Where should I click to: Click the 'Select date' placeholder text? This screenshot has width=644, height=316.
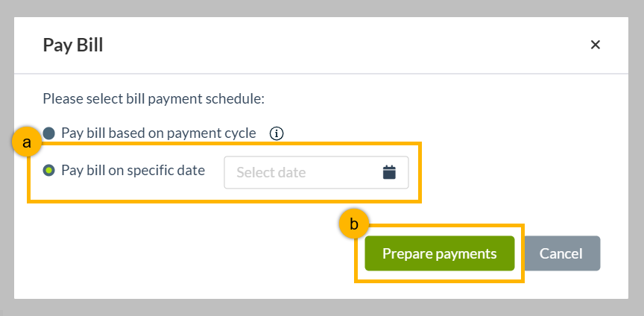coord(271,173)
